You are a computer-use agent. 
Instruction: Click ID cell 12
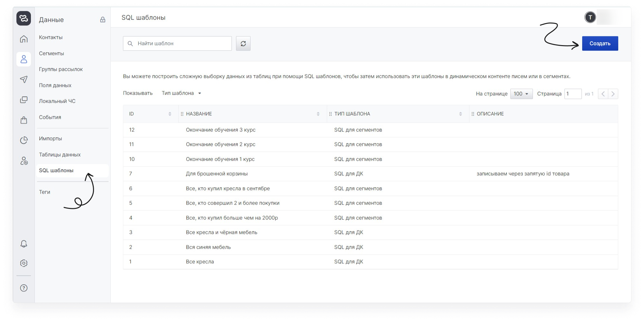click(132, 130)
